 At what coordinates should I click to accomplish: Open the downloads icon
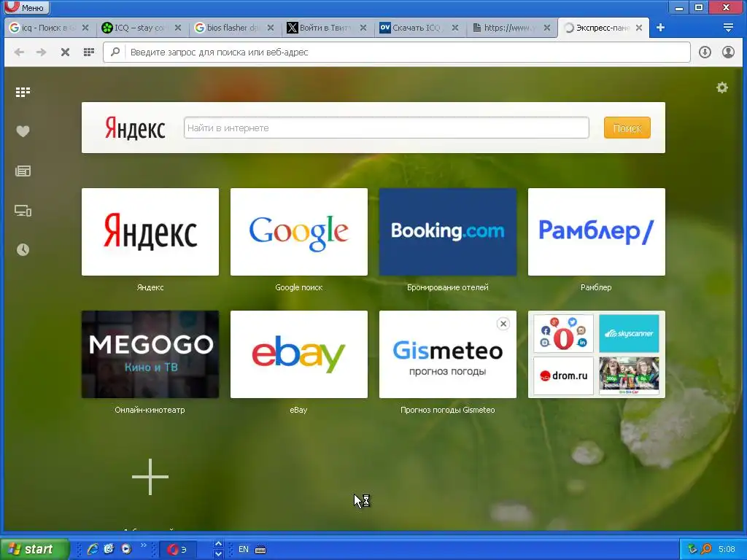(705, 52)
